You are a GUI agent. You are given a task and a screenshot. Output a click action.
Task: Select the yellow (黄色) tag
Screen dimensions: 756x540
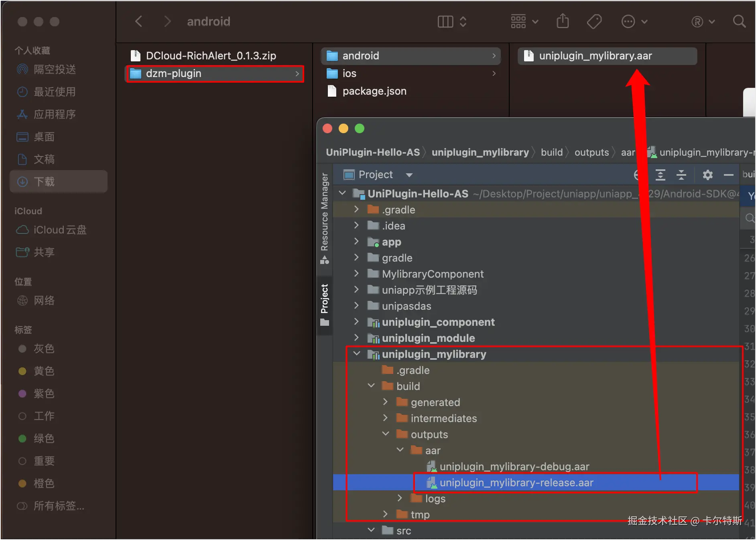[x=59, y=371]
